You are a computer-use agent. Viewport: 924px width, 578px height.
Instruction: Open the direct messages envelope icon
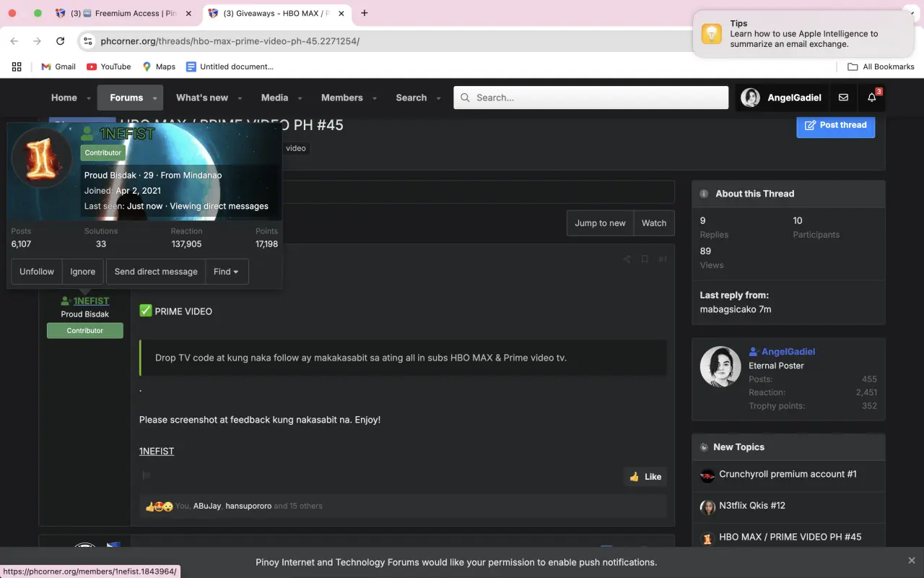pyautogui.click(x=843, y=98)
